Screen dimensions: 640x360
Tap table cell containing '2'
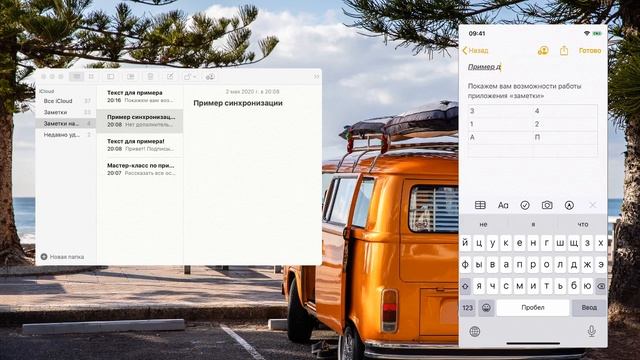point(565,124)
